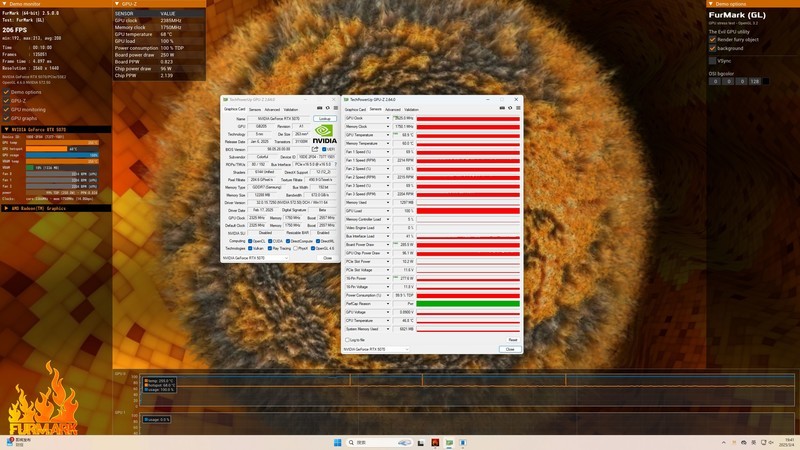Open Advanced tab in active GPU-Z window
Image resolution: width=800 pixels, height=450 pixels.
(x=392, y=109)
